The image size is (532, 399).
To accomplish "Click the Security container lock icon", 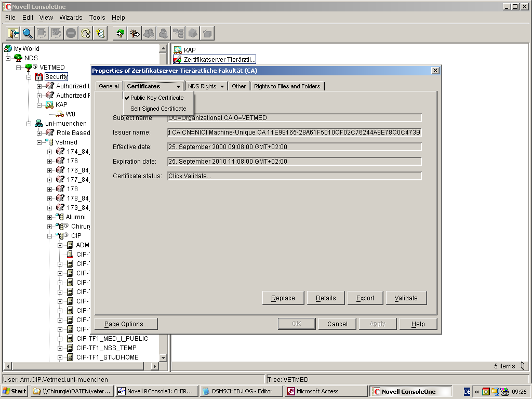I will pyautogui.click(x=38, y=77).
